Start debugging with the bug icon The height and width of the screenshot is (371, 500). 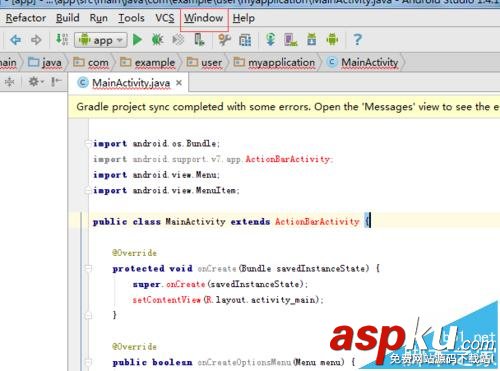(157, 40)
